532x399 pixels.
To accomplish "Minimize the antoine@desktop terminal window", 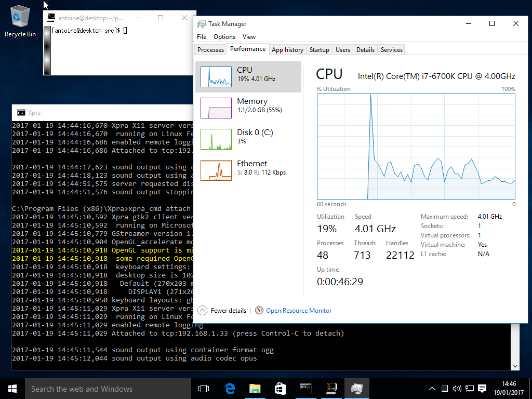I will tap(137, 18).
